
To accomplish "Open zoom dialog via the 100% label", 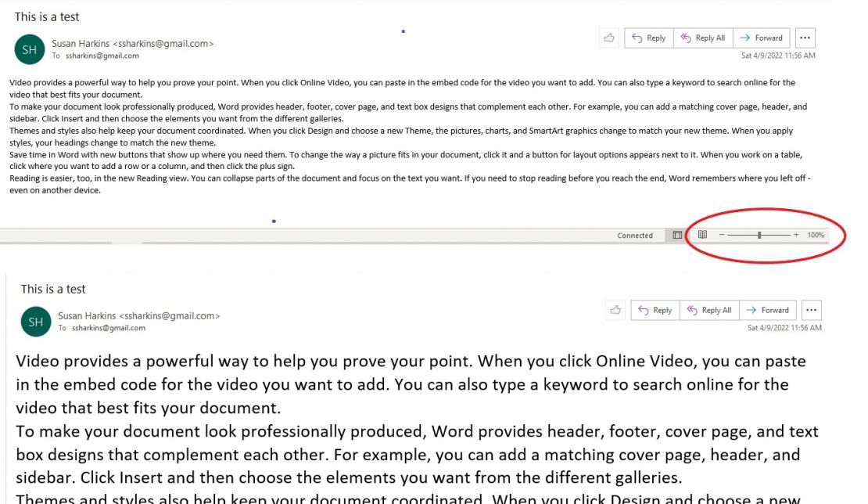I will pyautogui.click(x=816, y=235).
